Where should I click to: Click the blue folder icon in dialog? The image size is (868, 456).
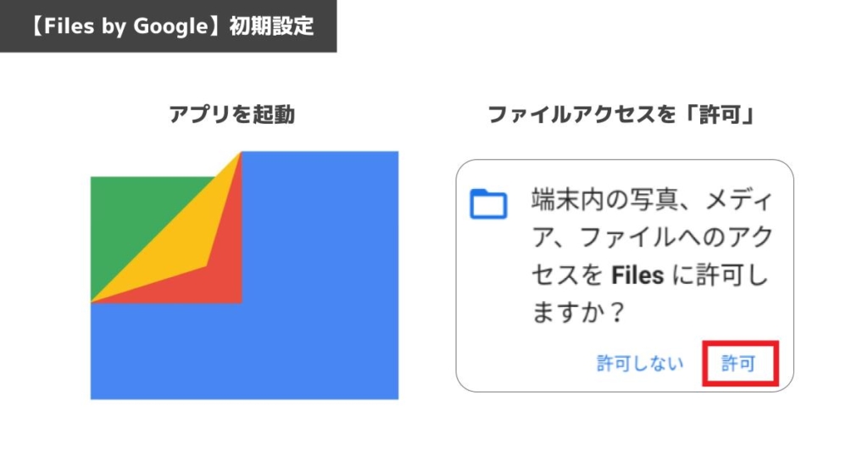coord(488,204)
